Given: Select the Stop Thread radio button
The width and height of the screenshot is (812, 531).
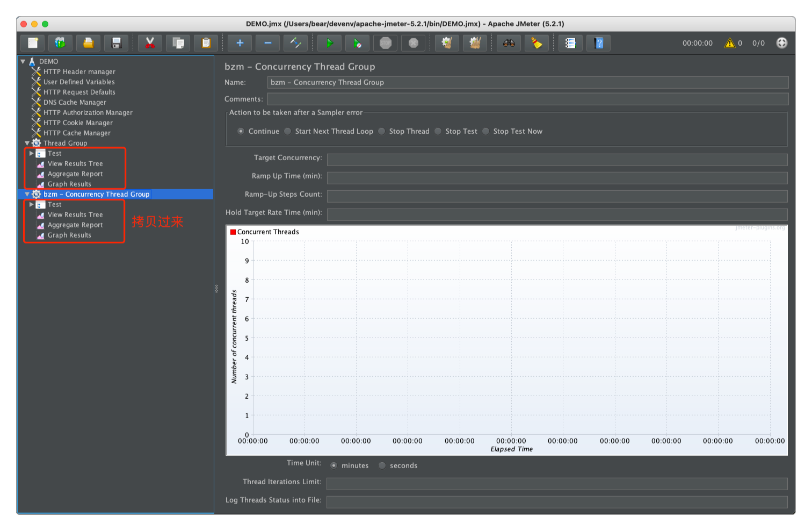Looking at the screenshot, I should 382,131.
